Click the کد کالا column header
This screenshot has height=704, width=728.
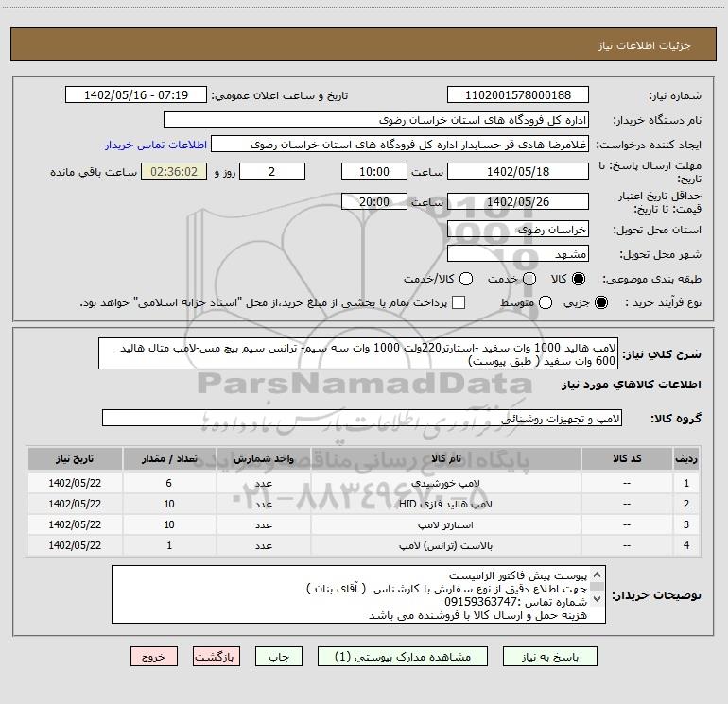(x=627, y=458)
